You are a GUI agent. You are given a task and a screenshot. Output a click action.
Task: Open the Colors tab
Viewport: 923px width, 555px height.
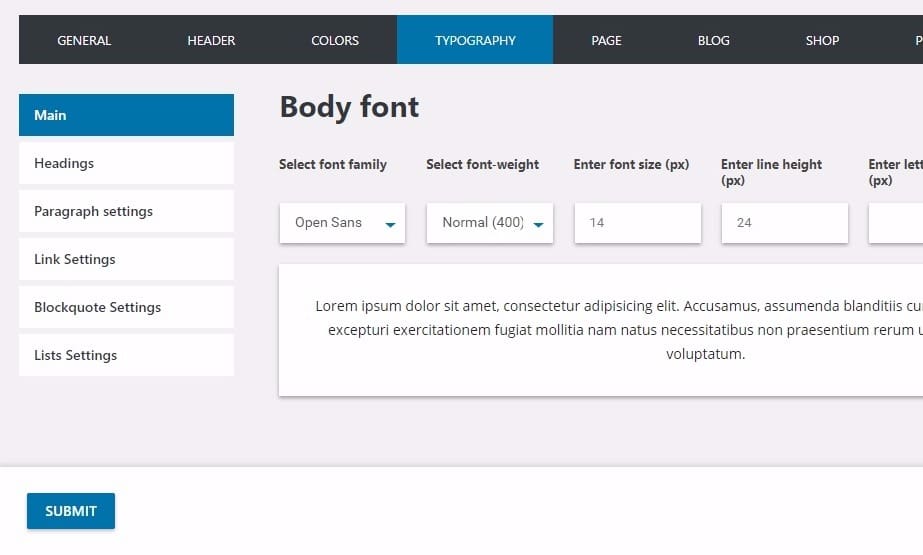pos(335,40)
